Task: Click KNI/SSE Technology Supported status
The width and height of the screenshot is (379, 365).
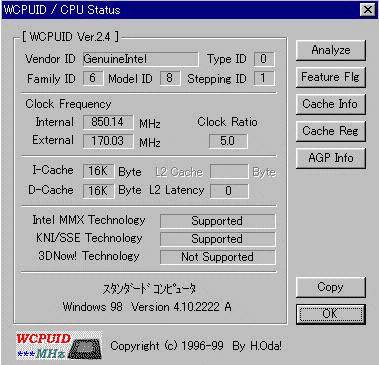Action: pos(218,239)
